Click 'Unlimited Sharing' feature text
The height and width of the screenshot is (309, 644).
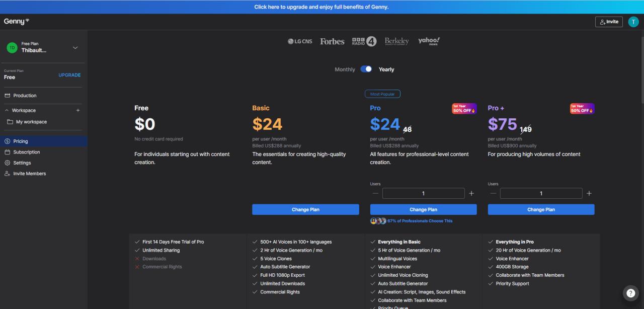[161, 250]
